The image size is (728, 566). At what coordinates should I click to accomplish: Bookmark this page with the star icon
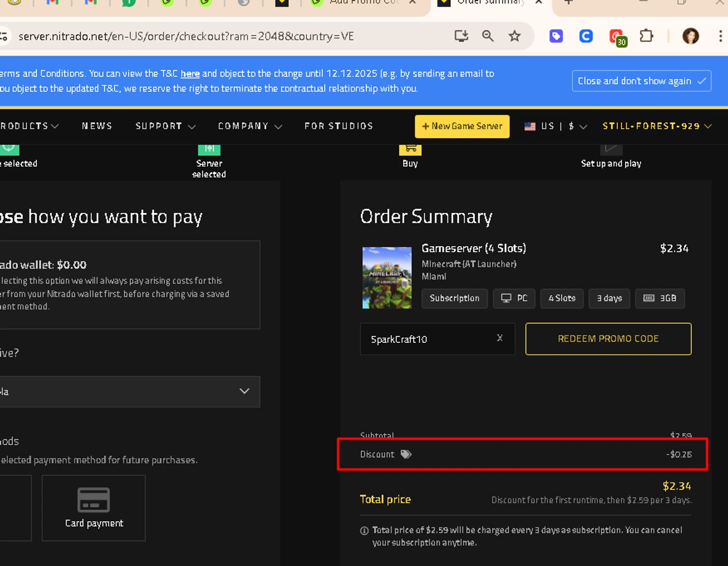tap(514, 36)
